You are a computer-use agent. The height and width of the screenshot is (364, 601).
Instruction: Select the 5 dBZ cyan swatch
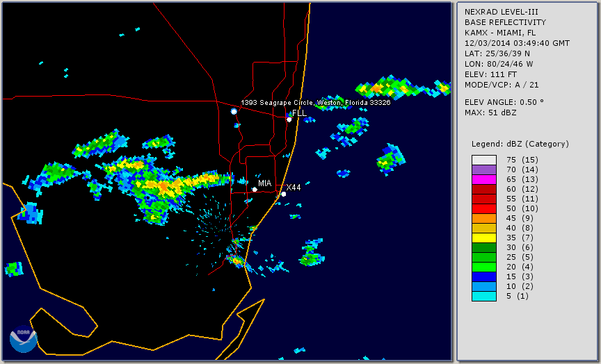pos(484,296)
